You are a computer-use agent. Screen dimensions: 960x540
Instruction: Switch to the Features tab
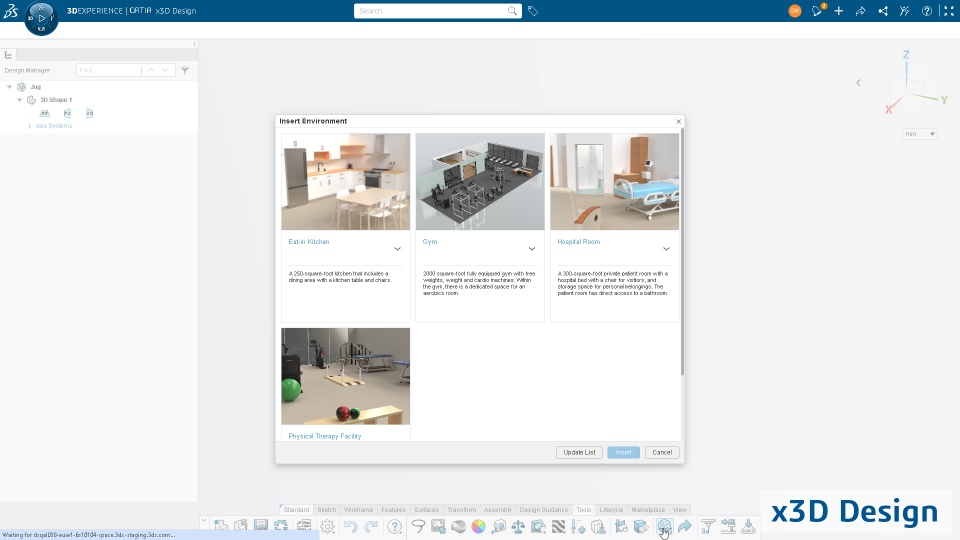coord(393,509)
